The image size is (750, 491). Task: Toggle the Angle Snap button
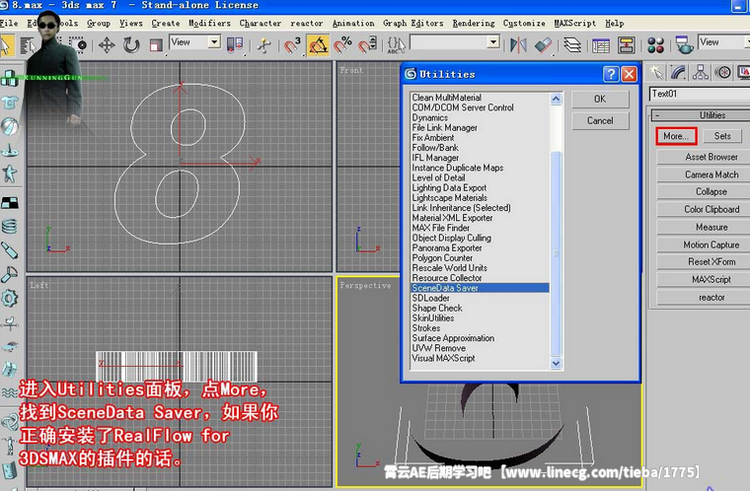pos(318,45)
